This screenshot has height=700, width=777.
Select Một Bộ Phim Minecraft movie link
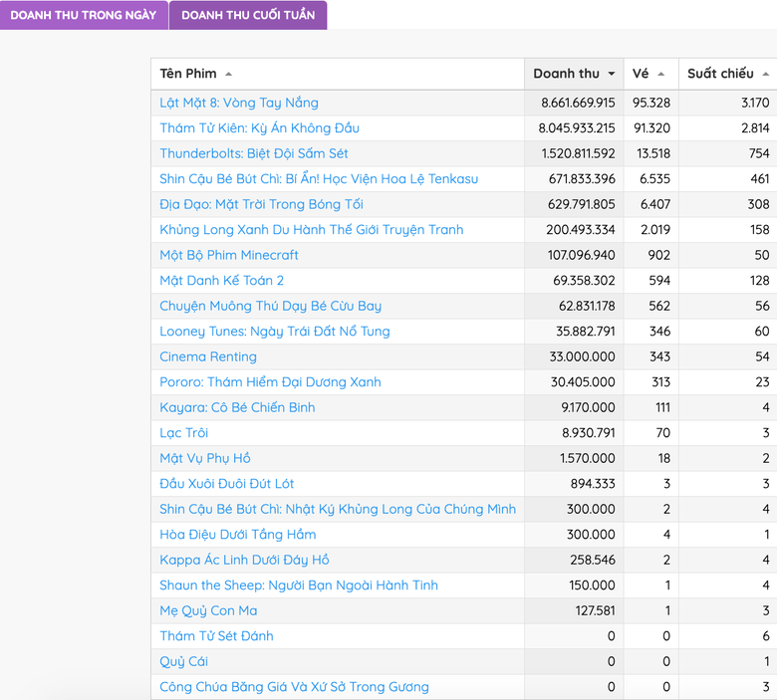point(229,255)
